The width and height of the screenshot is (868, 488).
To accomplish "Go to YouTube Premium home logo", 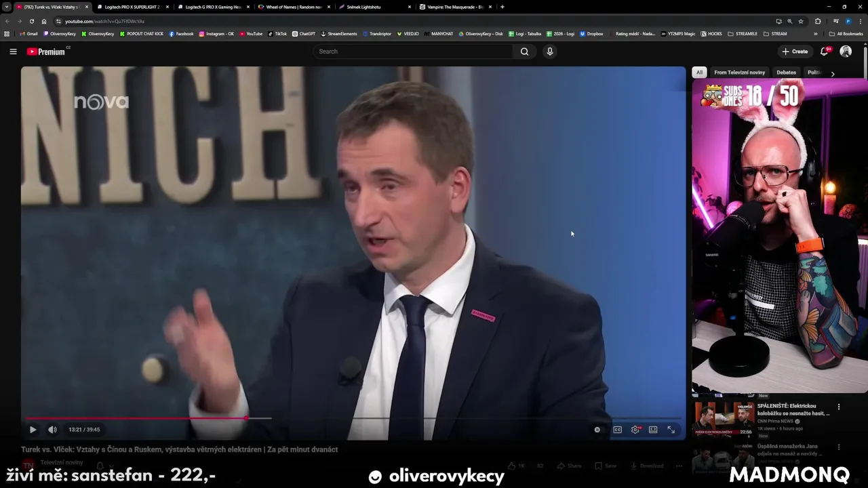I will (x=46, y=52).
